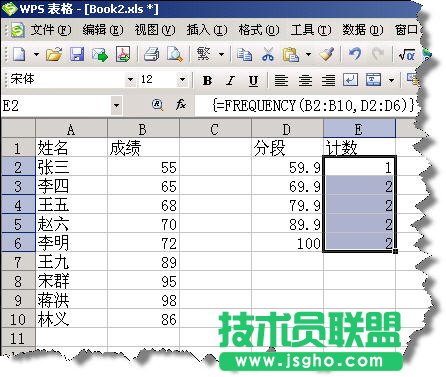Click the Name Box showing E2

coord(56,106)
